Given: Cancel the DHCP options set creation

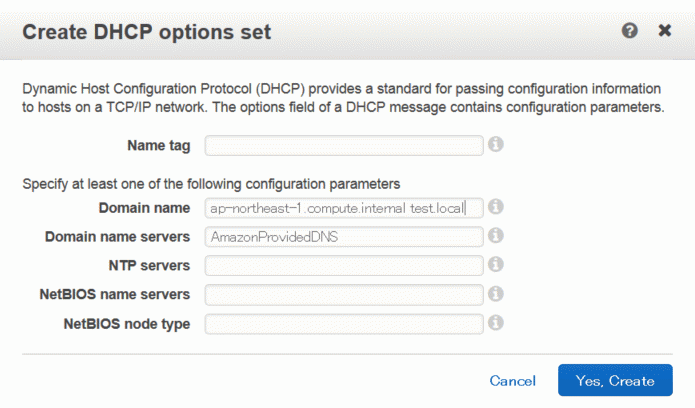Looking at the screenshot, I should point(512,381).
